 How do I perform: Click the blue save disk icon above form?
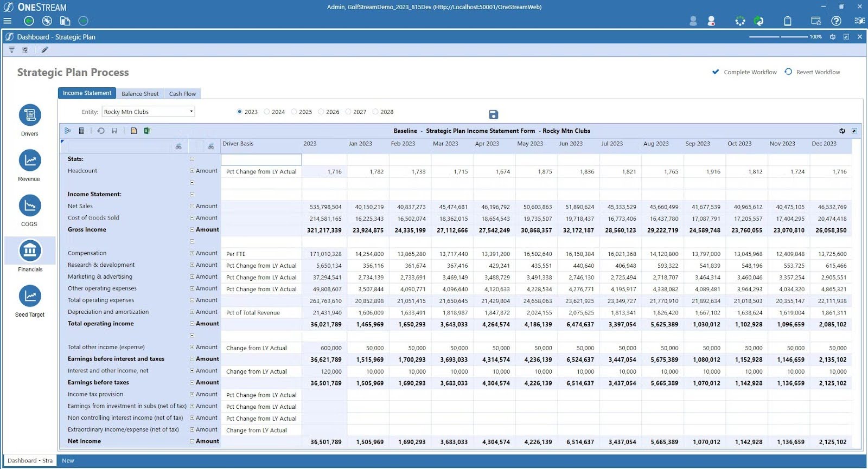point(493,114)
